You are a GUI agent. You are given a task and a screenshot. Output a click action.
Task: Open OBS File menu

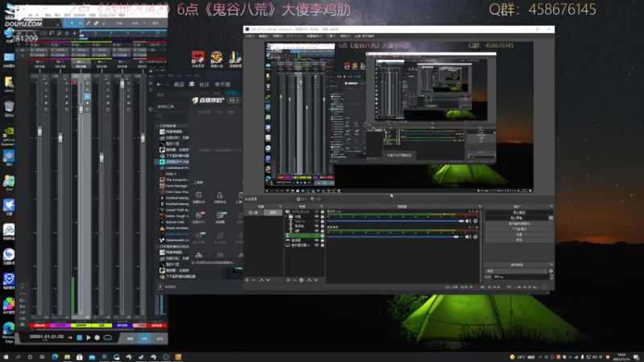click(x=250, y=36)
